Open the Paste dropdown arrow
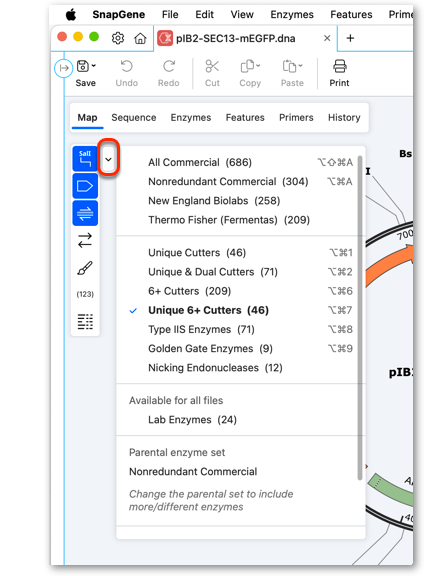Viewport: 424px width, 576px height. [301, 66]
